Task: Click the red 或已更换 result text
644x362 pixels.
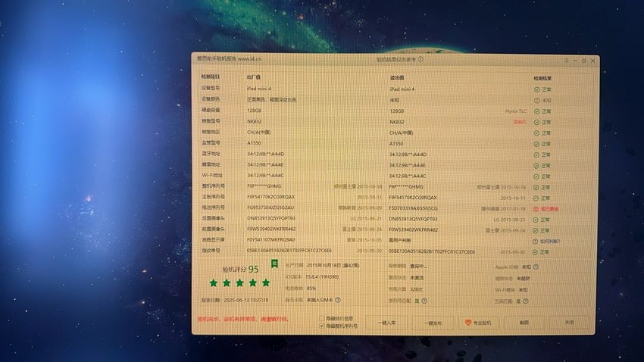Action: click(549, 209)
